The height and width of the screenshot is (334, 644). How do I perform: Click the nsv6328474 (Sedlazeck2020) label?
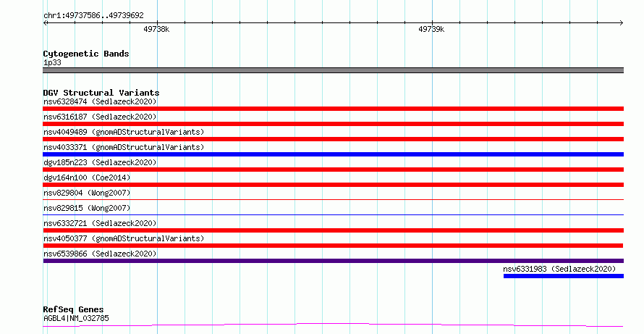coord(100,101)
